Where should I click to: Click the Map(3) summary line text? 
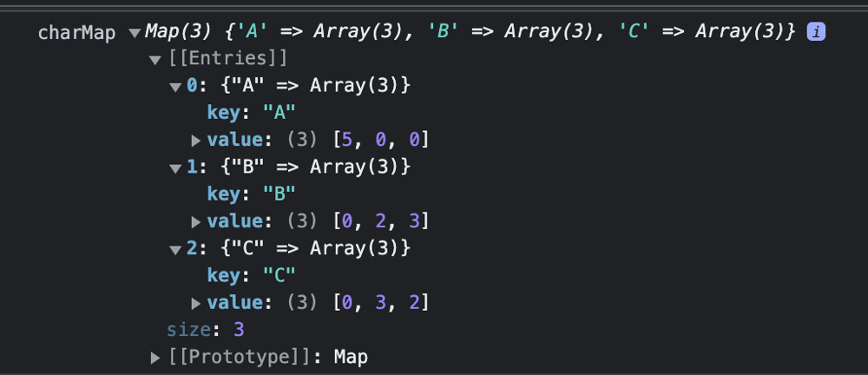point(470,32)
